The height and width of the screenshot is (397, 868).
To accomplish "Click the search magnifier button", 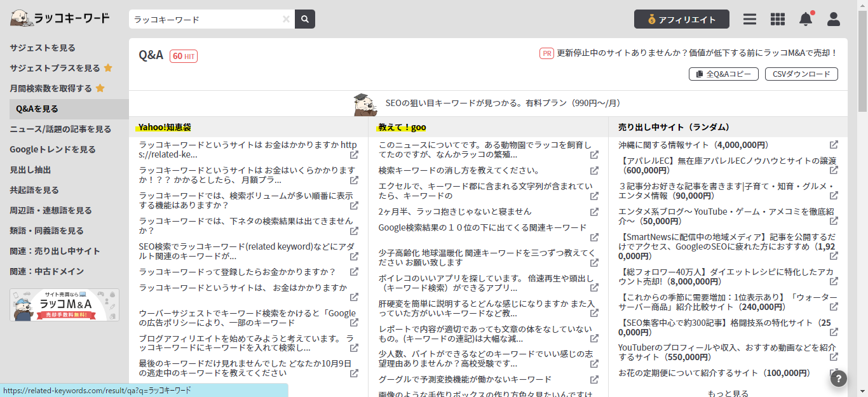I will (x=305, y=19).
